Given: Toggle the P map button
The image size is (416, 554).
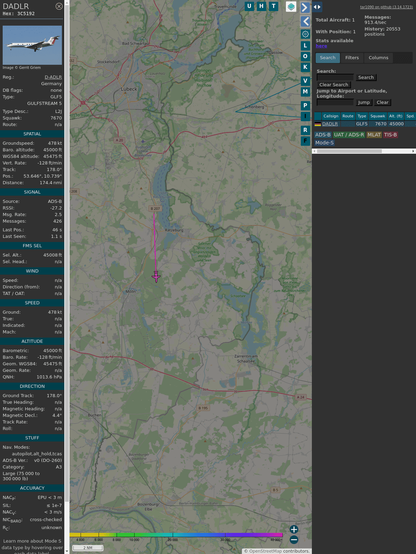Looking at the screenshot, I should [x=305, y=105].
